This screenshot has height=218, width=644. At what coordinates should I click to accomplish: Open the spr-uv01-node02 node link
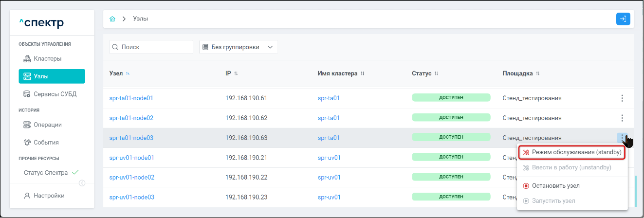131,178
